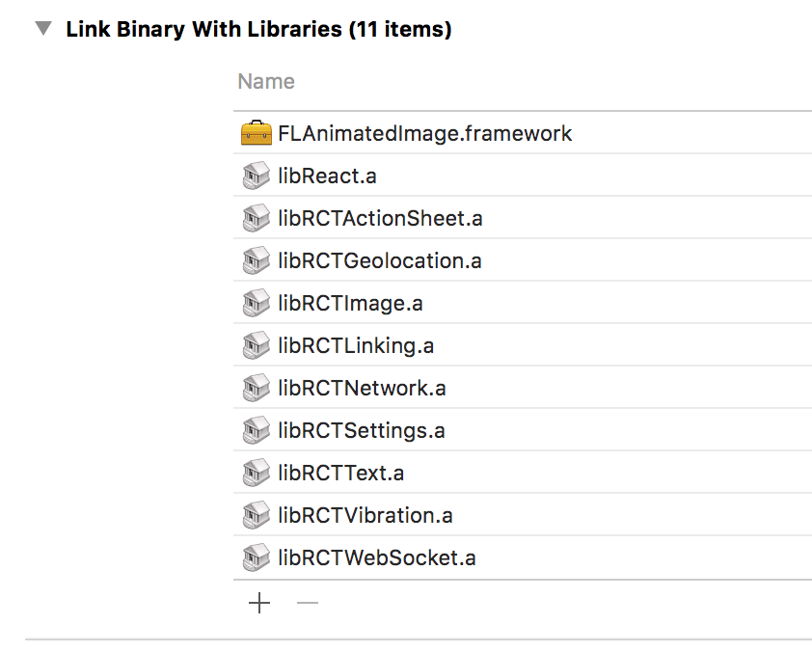
Task: Select the libRCTGeolocation.a entry name
Action: [379, 261]
